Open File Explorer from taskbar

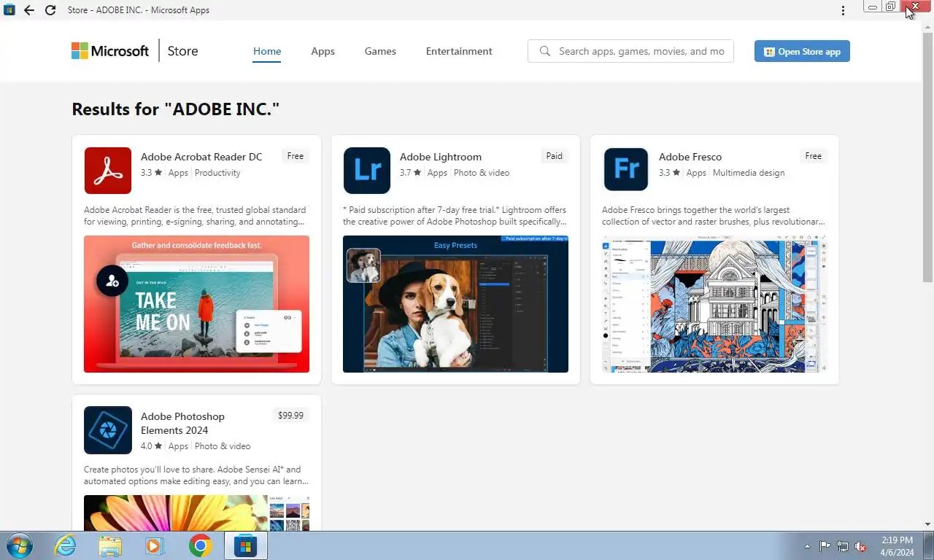(110, 545)
